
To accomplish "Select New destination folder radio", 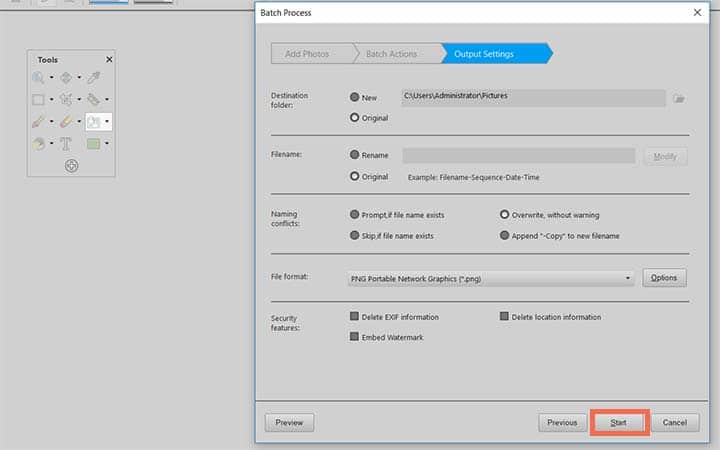I will coord(354,97).
